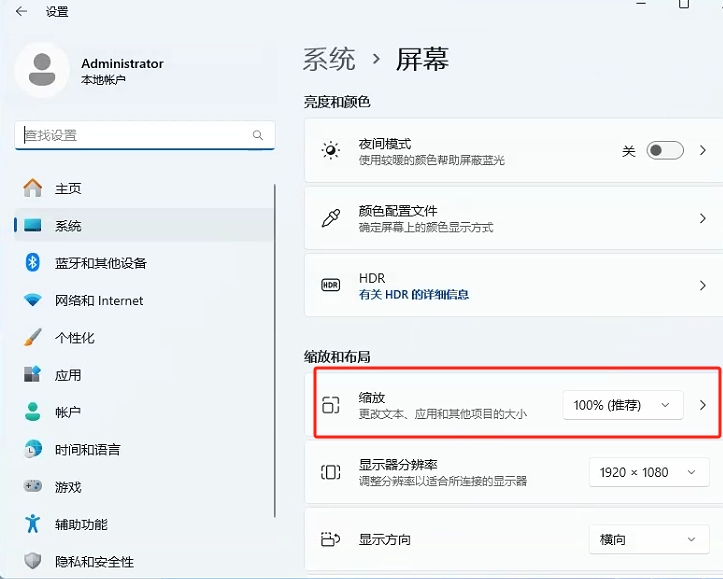Click the Bluetooth icon in sidebar

click(x=32, y=263)
